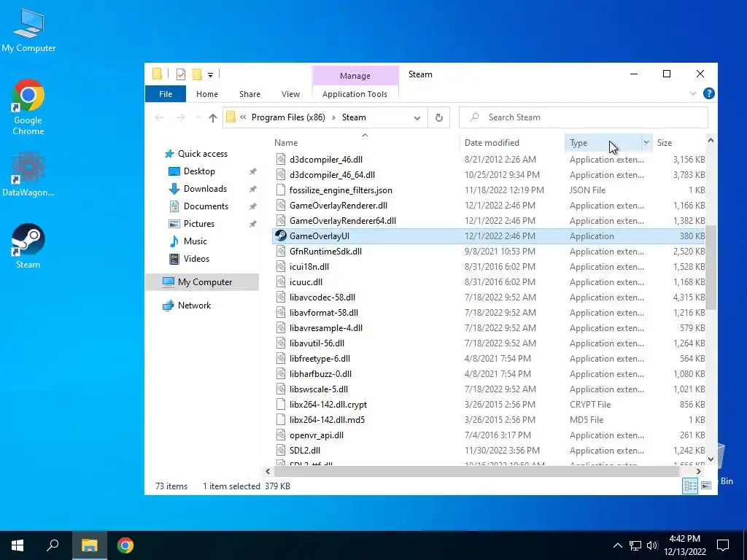Screen dimensions: 747x560
Task: Open the blue Help question mark icon
Action: (x=708, y=93)
